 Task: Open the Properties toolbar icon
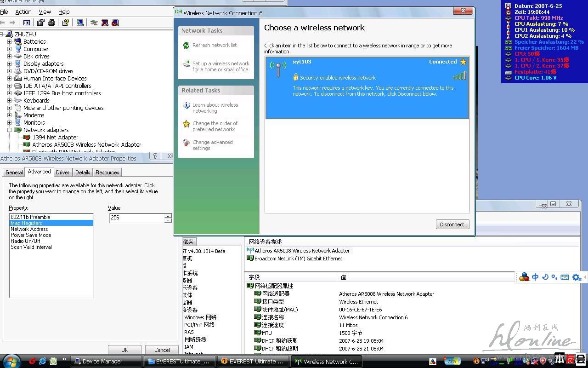coord(41,23)
